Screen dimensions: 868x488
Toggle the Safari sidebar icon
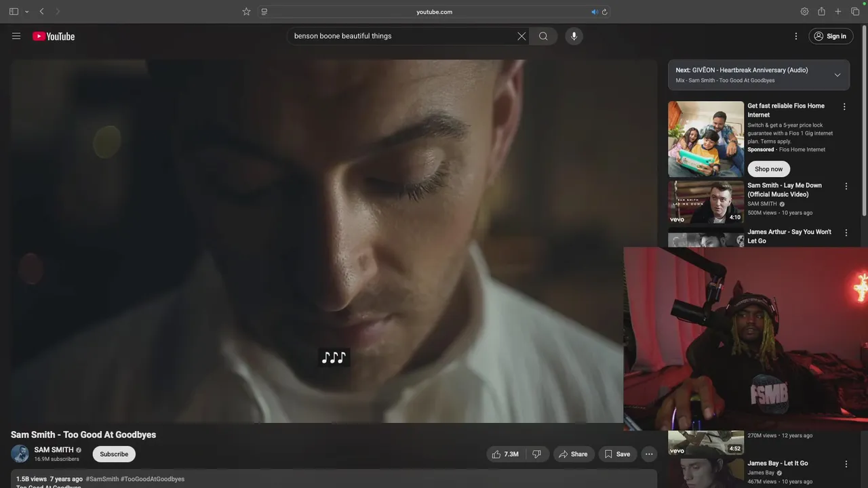tap(14, 12)
